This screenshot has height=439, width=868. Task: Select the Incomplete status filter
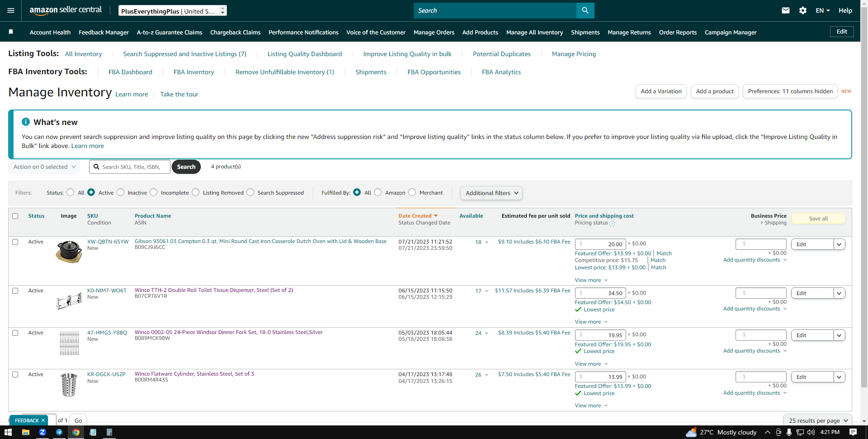coord(154,192)
